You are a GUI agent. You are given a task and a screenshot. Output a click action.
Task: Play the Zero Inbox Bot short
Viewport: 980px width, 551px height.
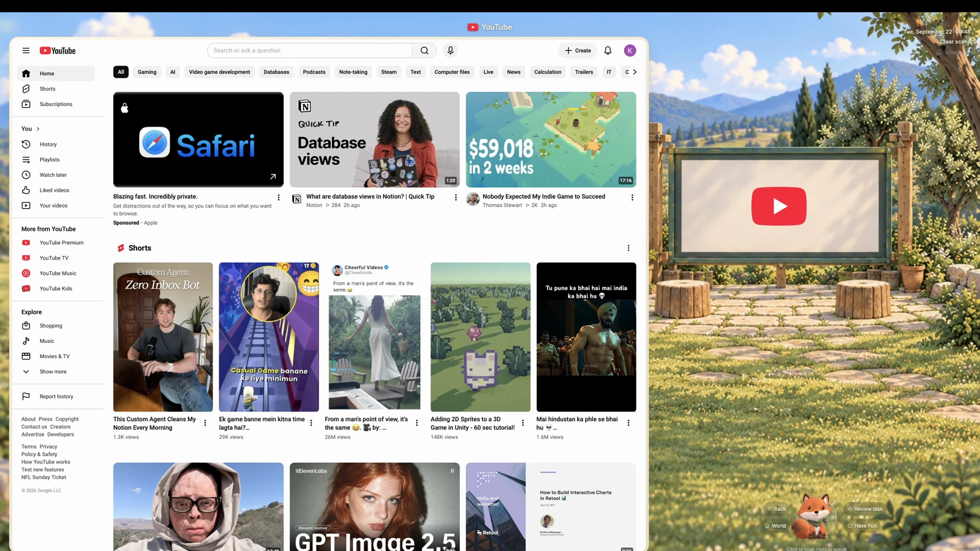point(163,337)
